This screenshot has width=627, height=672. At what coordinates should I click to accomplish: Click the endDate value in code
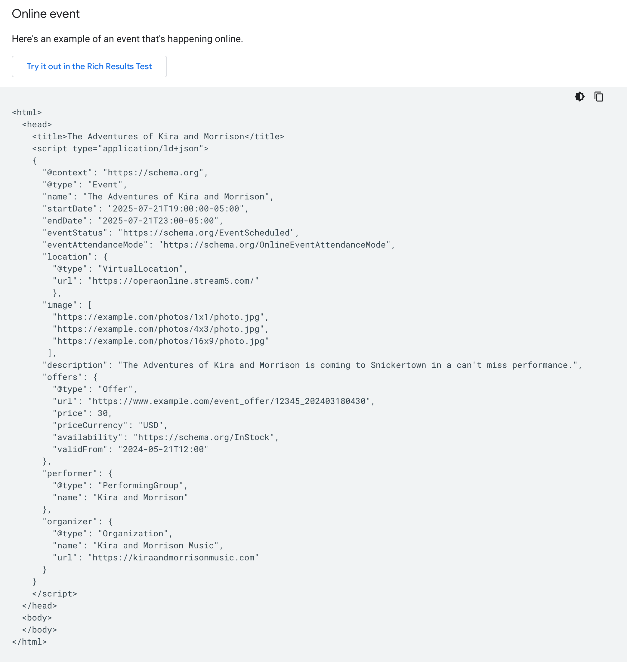158,221
